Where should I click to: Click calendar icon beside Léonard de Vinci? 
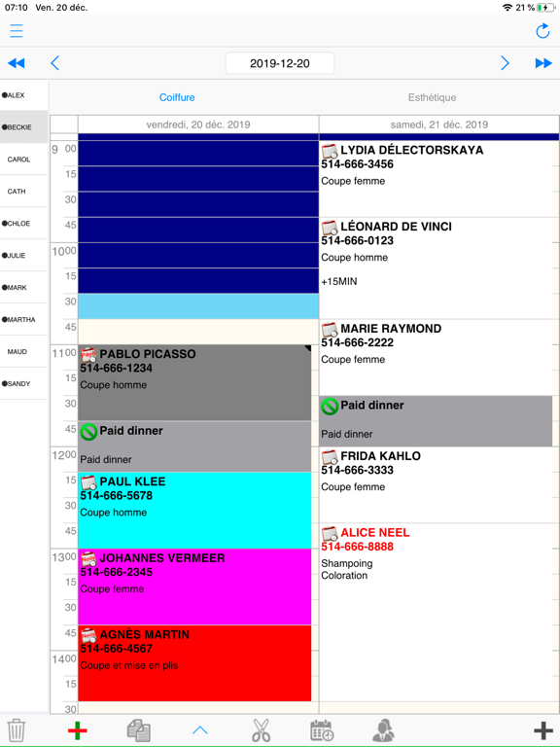(330, 228)
